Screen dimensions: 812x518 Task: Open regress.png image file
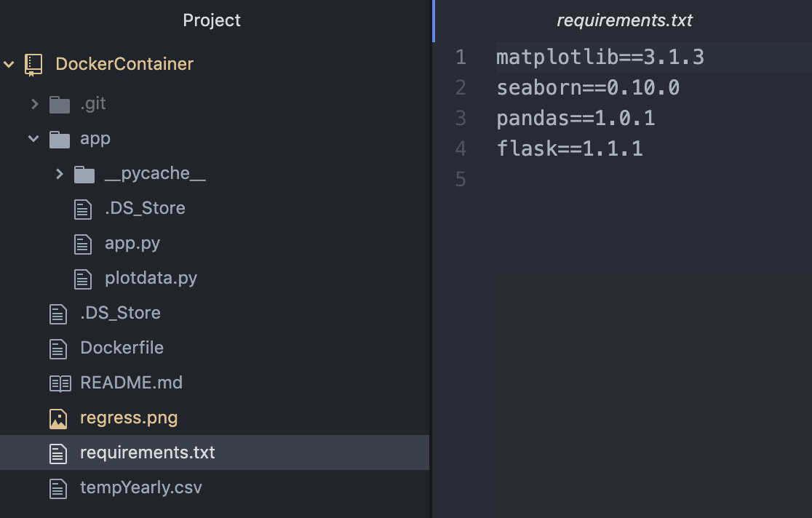129,418
